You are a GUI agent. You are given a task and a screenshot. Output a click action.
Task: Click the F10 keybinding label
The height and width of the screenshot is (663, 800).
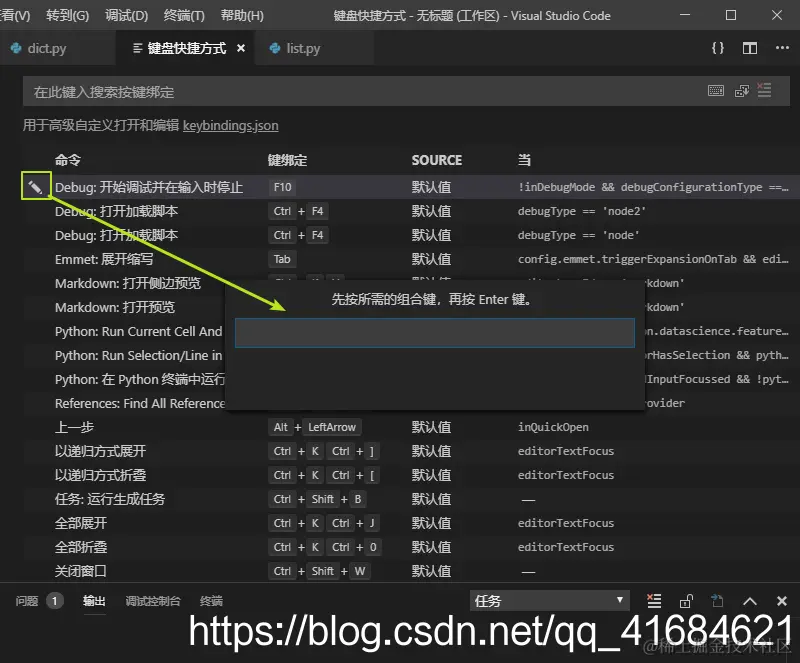pos(282,187)
